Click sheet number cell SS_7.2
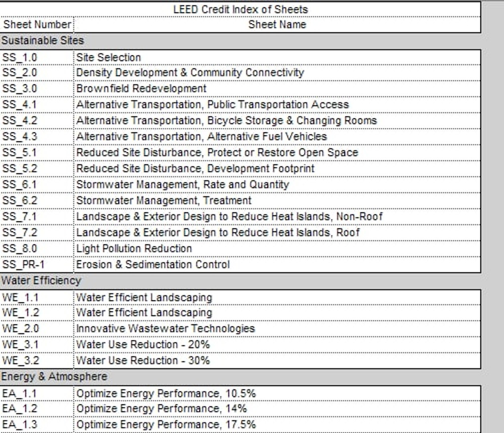 coord(37,233)
